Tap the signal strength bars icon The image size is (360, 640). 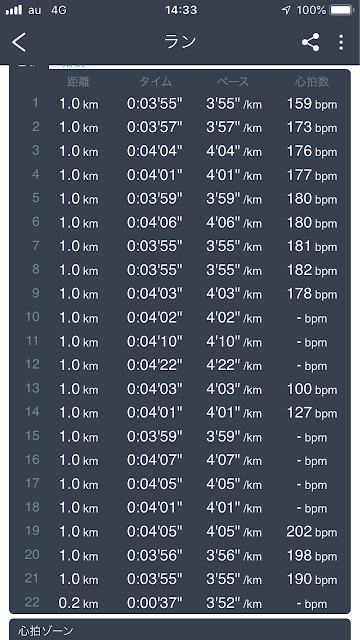[14, 10]
